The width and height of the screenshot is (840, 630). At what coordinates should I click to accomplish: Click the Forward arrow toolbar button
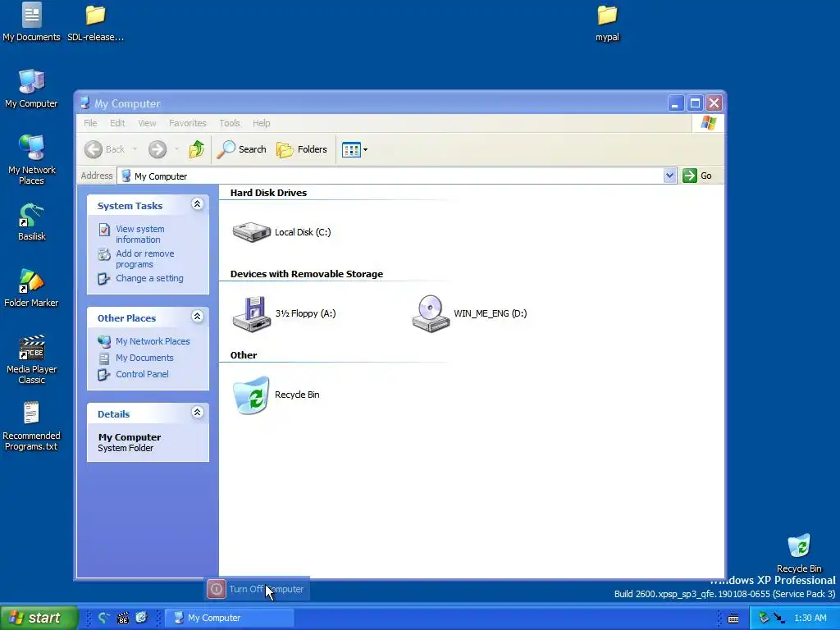coord(157,149)
